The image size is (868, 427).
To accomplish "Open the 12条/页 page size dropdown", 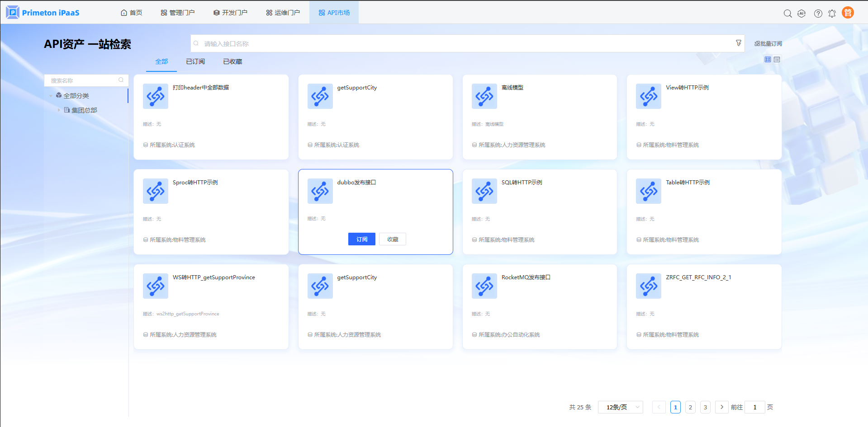I will 620,407.
